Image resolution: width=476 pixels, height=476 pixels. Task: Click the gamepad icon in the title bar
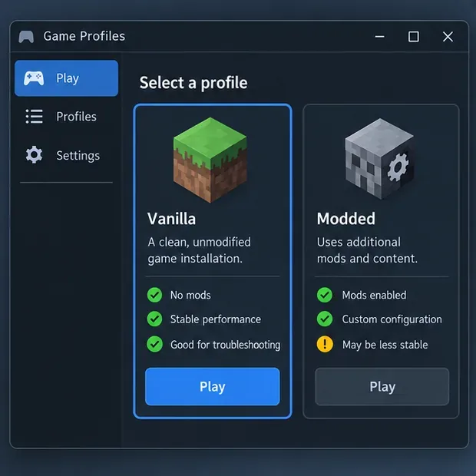26,37
